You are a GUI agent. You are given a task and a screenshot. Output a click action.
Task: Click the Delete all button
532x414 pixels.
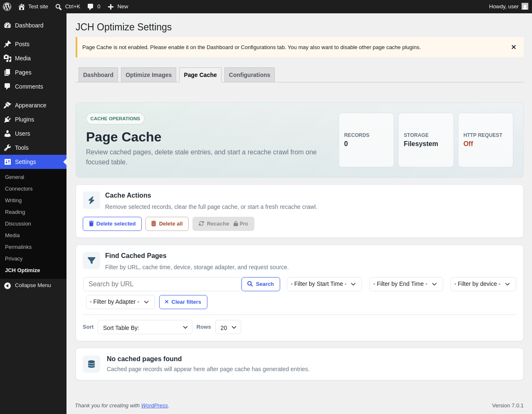tap(167, 224)
